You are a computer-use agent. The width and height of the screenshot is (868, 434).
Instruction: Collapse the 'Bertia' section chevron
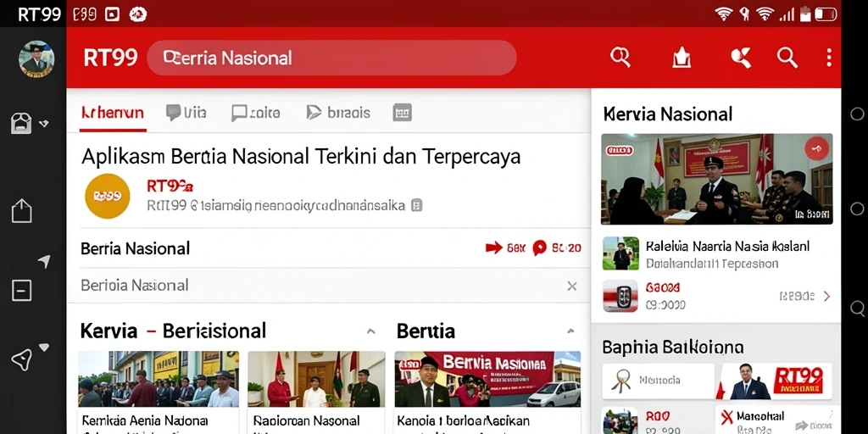pos(570,331)
